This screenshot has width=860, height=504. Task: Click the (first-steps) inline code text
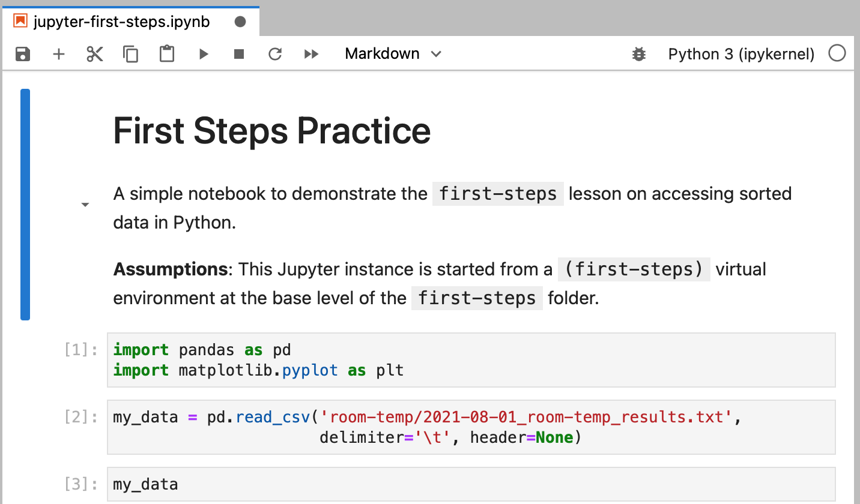click(x=634, y=269)
